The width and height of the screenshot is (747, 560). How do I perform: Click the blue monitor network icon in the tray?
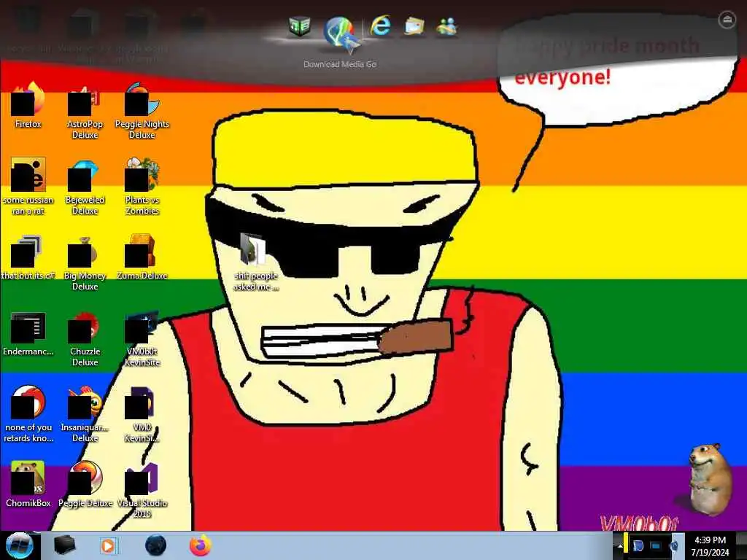tap(656, 545)
